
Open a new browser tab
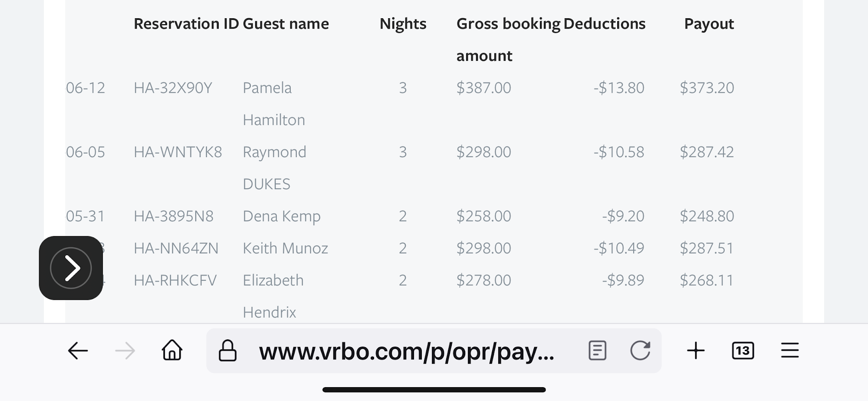coord(696,351)
